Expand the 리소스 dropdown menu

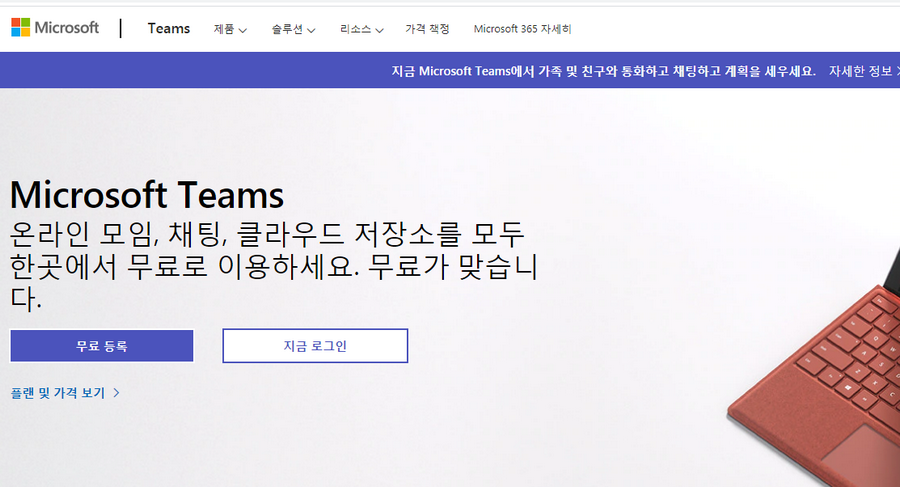coord(362,29)
